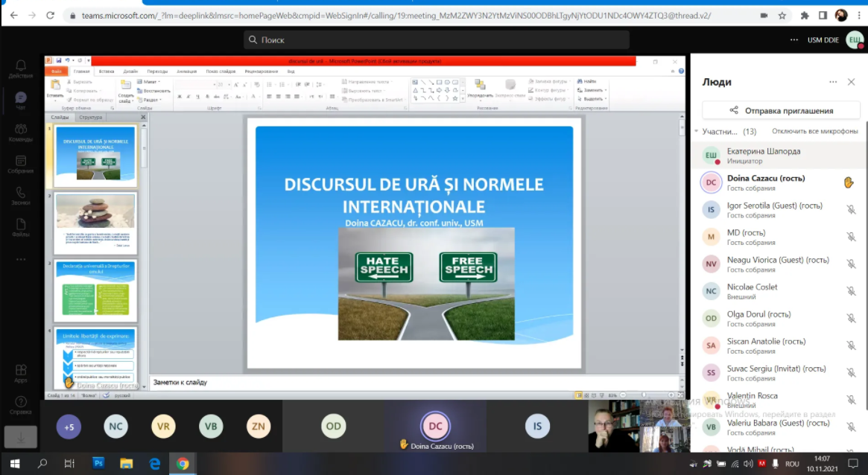The width and height of the screenshot is (868, 475).
Task: Open the Teams settings ellipsis near USM DDIE
Action: tap(793, 39)
